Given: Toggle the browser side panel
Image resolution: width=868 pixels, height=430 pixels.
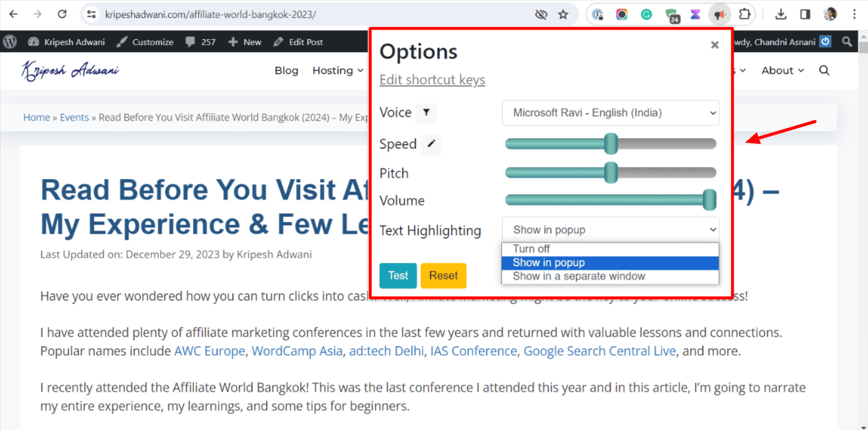Looking at the screenshot, I should [x=805, y=14].
